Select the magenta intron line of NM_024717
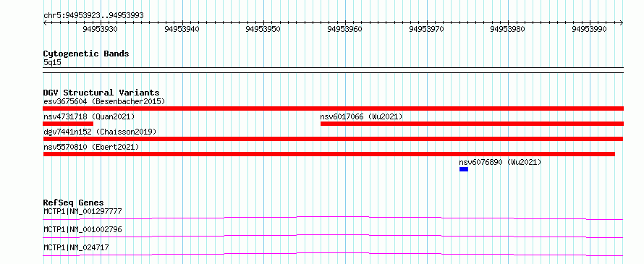Image resolution: width=644 pixels, height=264 pixels. pyautogui.click(x=333, y=254)
